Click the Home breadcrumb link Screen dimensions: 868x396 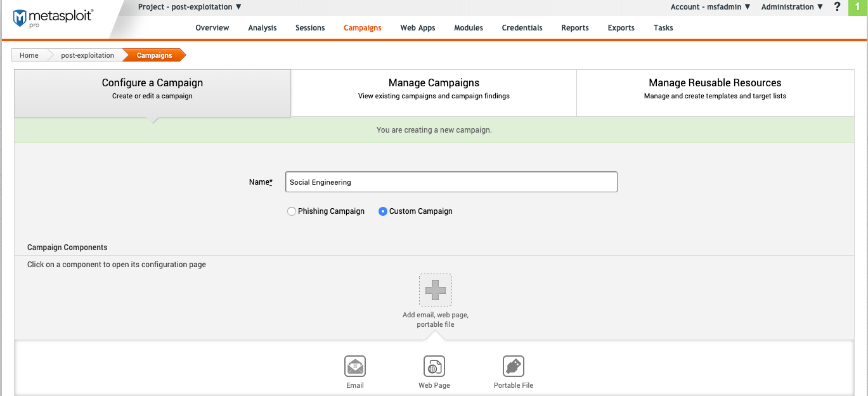29,55
